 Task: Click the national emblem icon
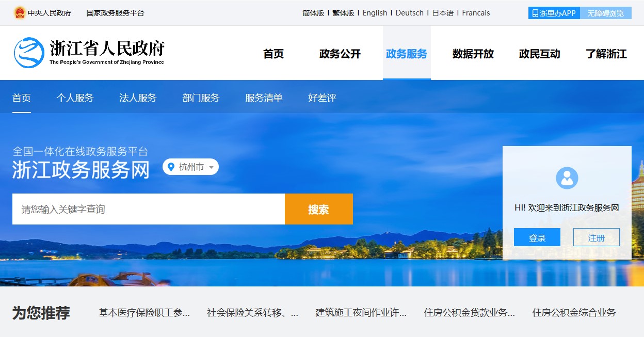[20, 12]
